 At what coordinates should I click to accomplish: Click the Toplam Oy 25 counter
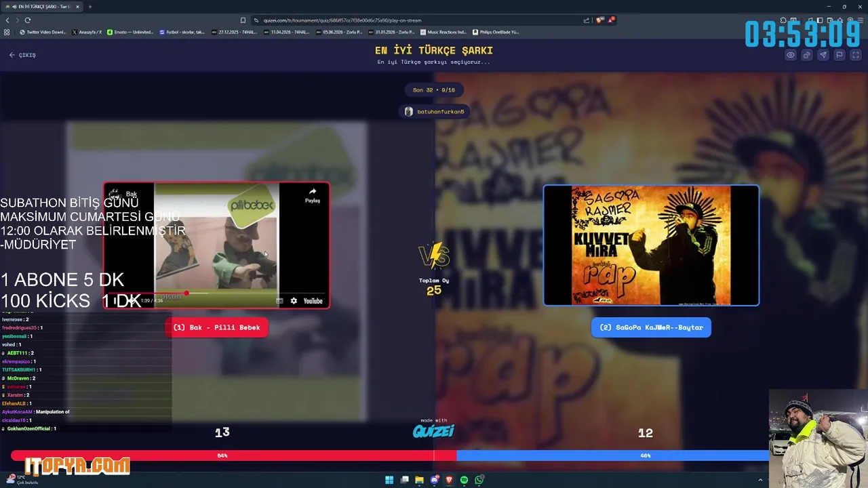[434, 286]
